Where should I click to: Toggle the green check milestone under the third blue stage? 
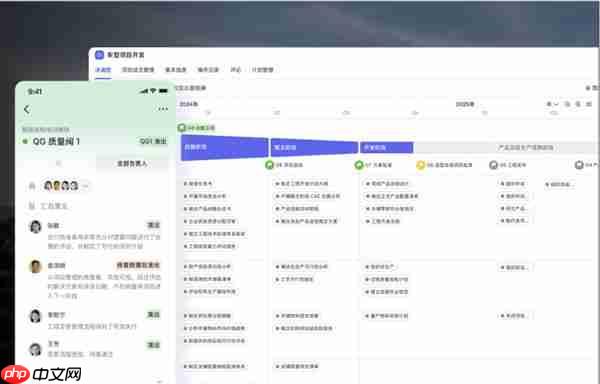(x=359, y=165)
